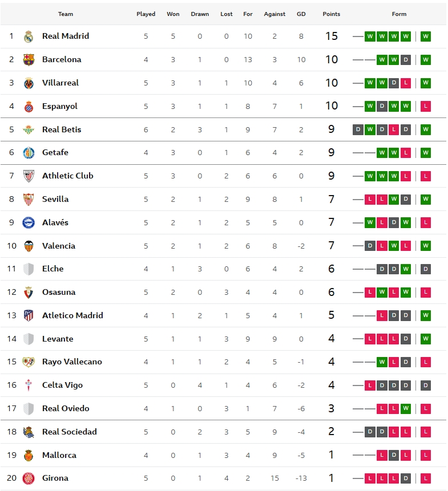Click the Form column header

coord(399,14)
